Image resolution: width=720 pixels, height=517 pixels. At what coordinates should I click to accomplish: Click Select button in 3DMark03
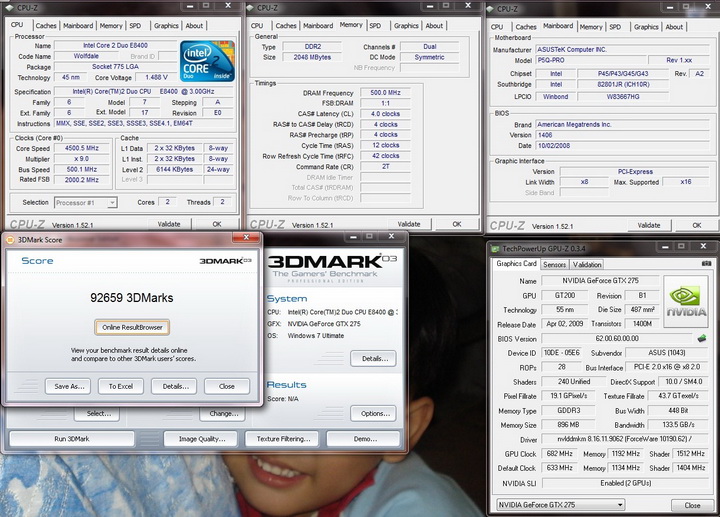coord(97,414)
